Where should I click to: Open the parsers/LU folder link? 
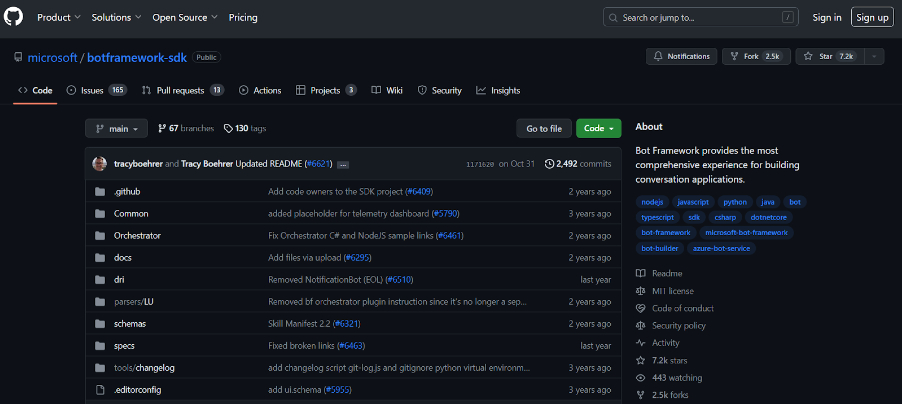[133, 302]
